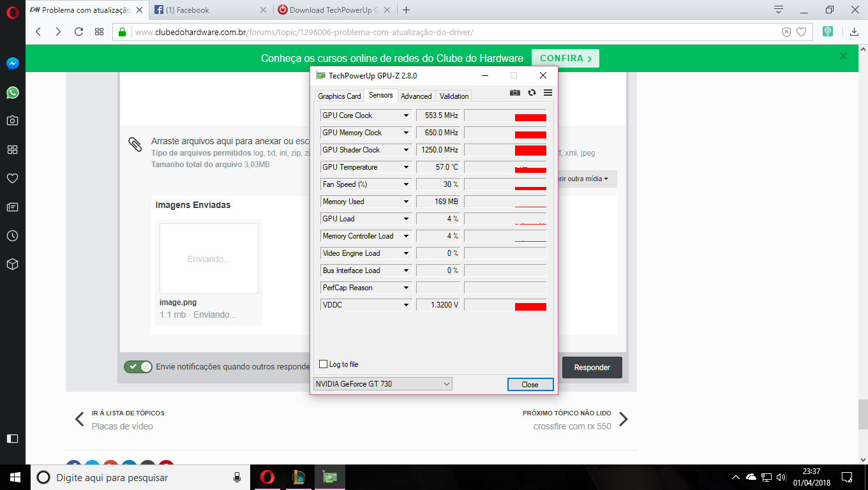868x490 pixels.
Task: Open browsing history clock icon
Action: (x=12, y=235)
